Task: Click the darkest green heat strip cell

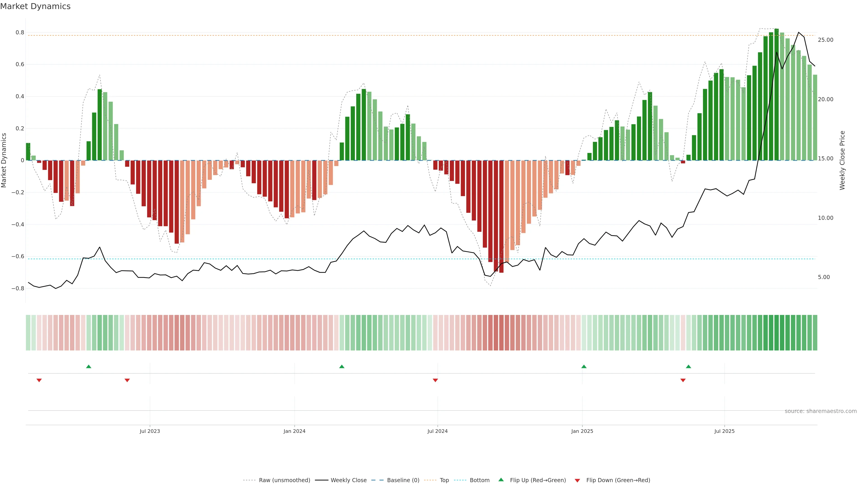Action: click(x=776, y=333)
